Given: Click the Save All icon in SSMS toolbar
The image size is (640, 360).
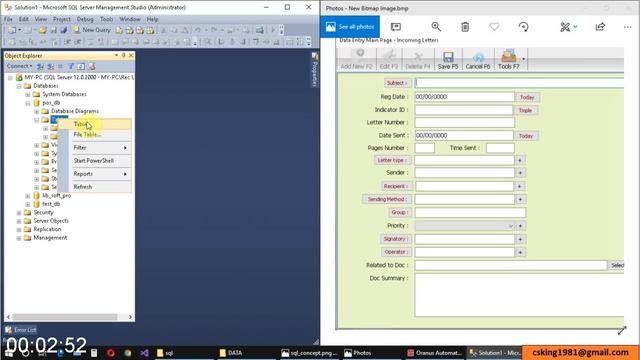Looking at the screenshot, I should point(63,30).
